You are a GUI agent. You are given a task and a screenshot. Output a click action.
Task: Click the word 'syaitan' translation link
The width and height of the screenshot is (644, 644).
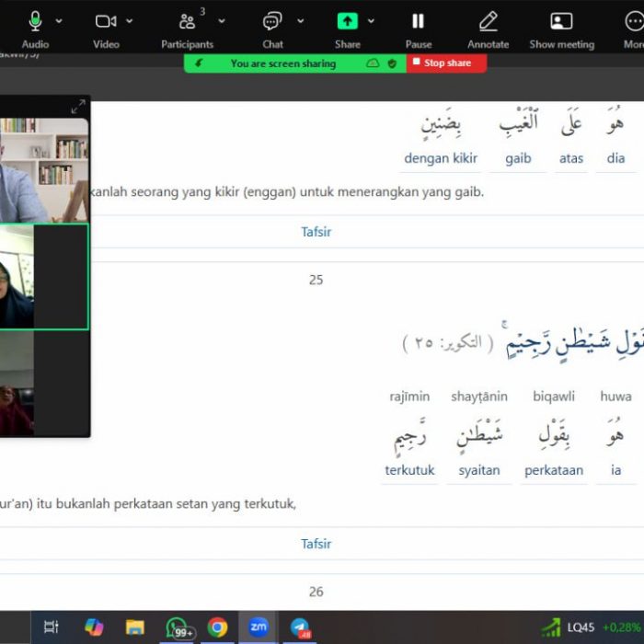tap(479, 470)
